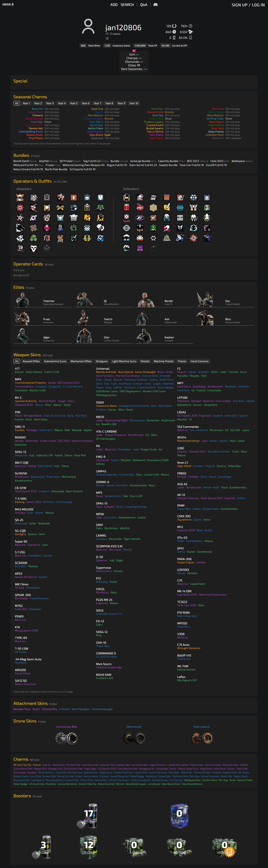Select the Alibi octopus defender icon

(x=207, y=218)
